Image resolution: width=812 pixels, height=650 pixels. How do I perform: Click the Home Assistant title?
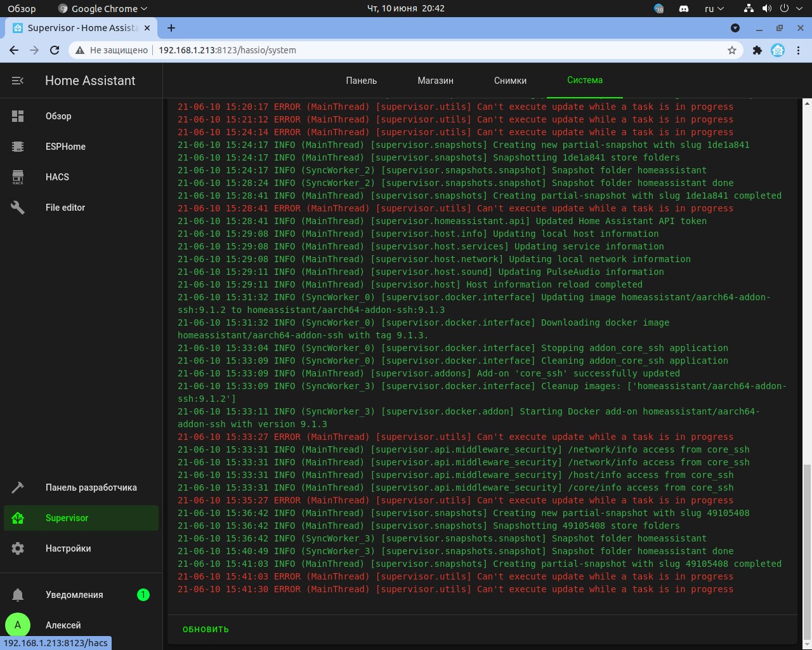coord(90,81)
